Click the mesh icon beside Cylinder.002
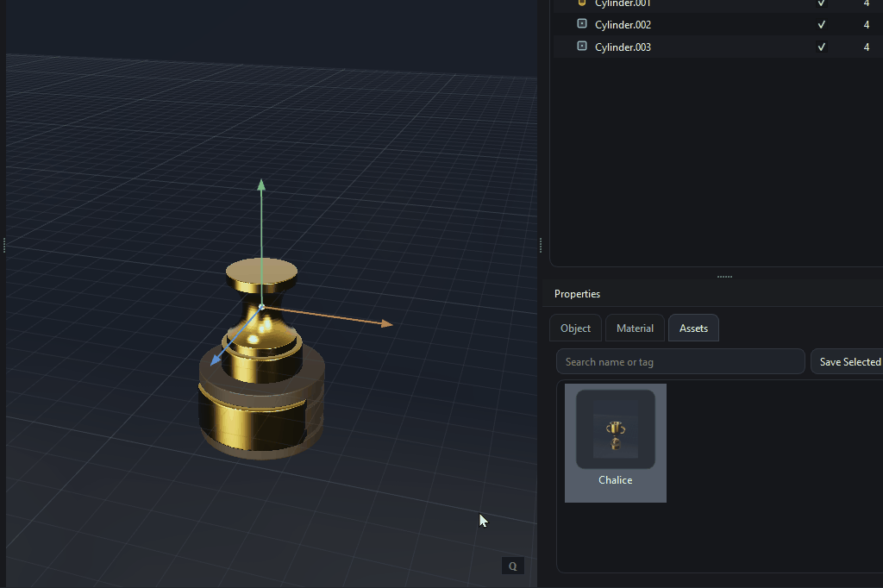 (x=582, y=24)
